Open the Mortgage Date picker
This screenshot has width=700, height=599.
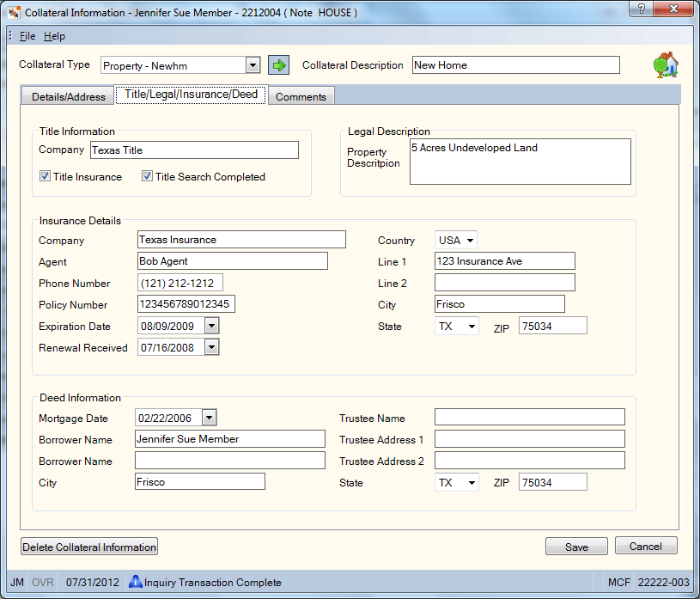coord(209,418)
